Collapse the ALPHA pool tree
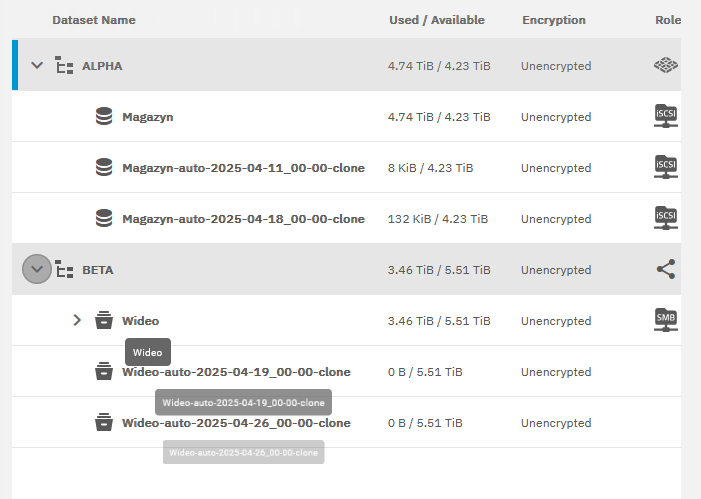This screenshot has height=499, width=701. tap(37, 66)
